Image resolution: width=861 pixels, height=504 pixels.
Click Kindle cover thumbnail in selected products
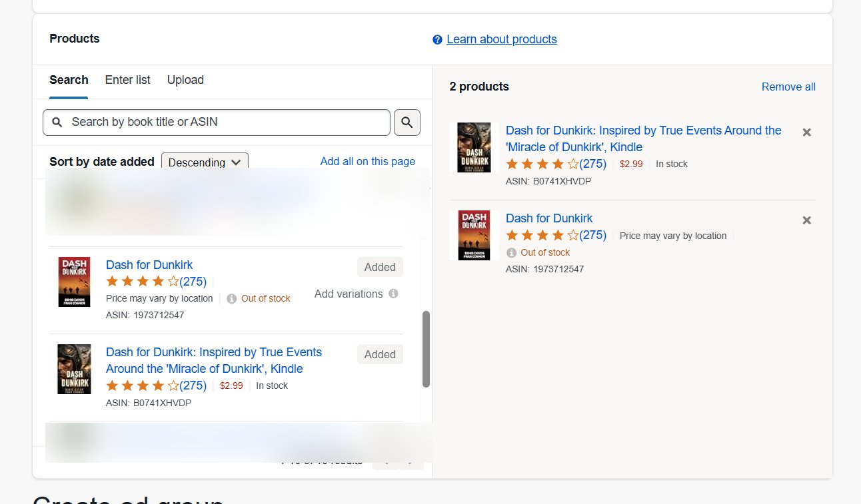474,147
